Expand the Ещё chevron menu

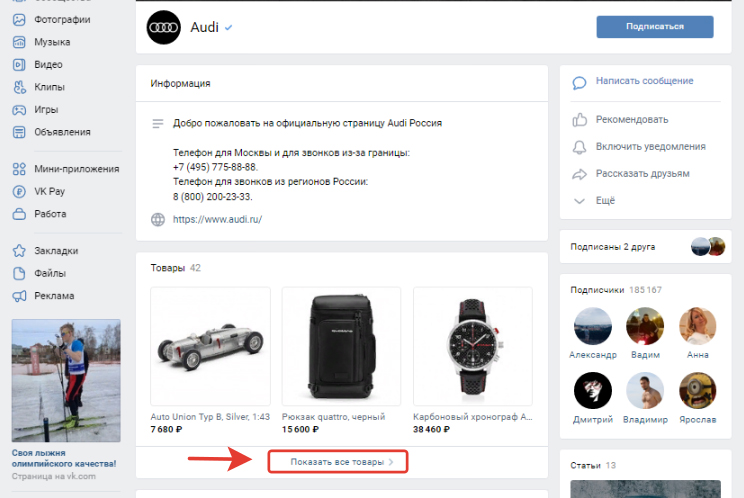579,201
